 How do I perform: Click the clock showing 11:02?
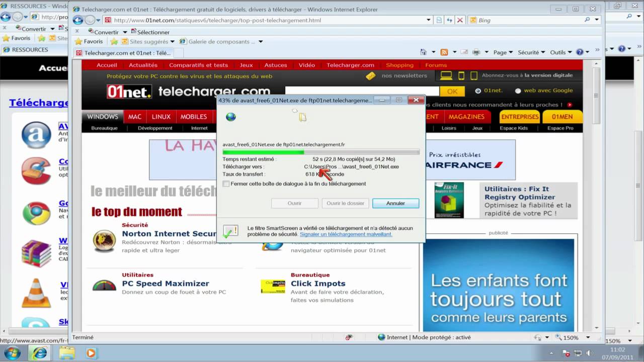click(x=617, y=349)
